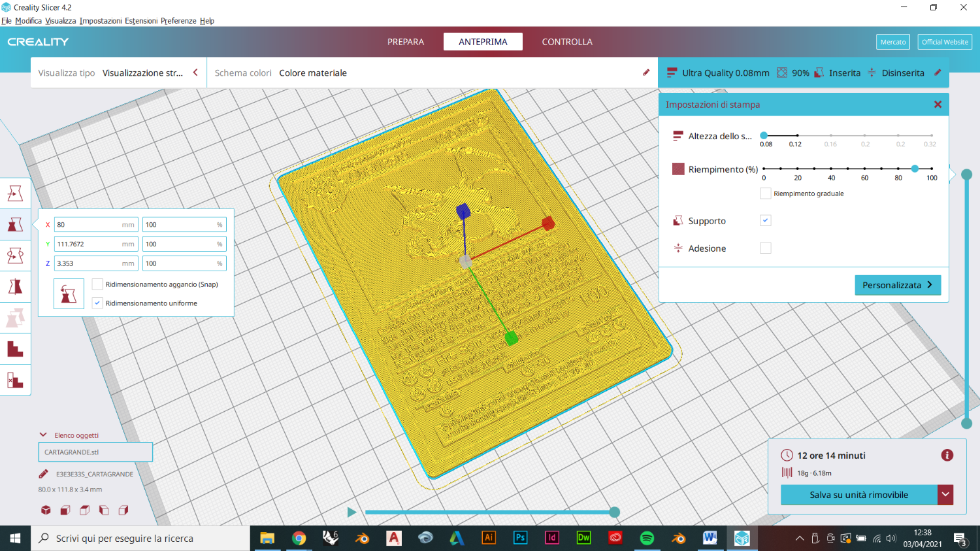This screenshot has width=980, height=551.
Task: Click the pencil icon in the color scheme bar
Action: pos(646,73)
